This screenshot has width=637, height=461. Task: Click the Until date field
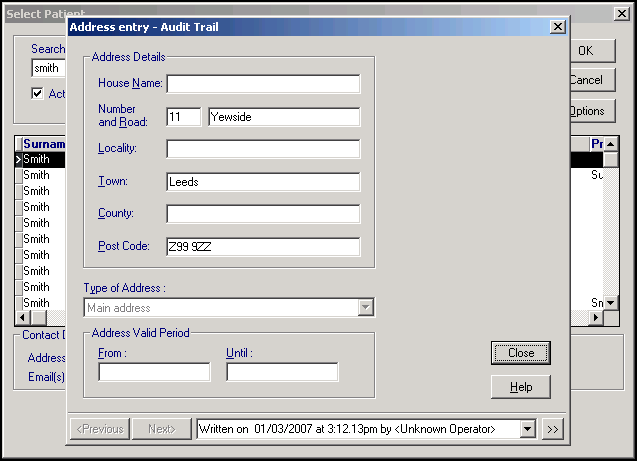(282, 372)
